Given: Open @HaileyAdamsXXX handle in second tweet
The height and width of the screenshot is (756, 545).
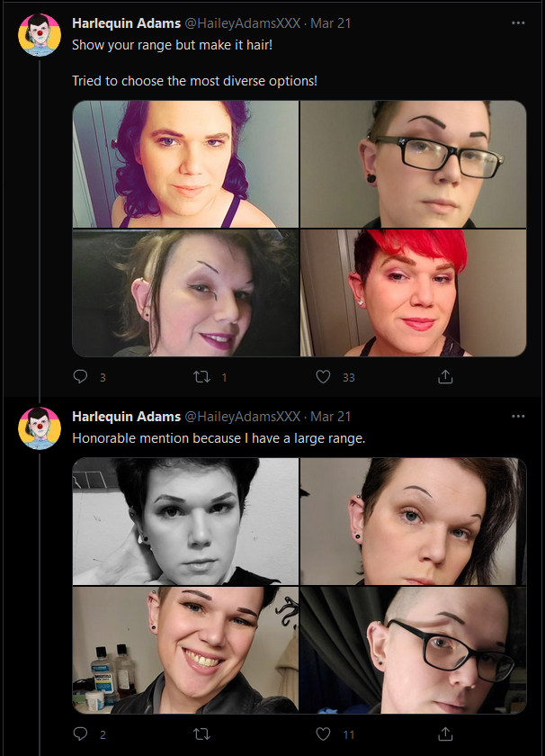Looking at the screenshot, I should [243, 417].
